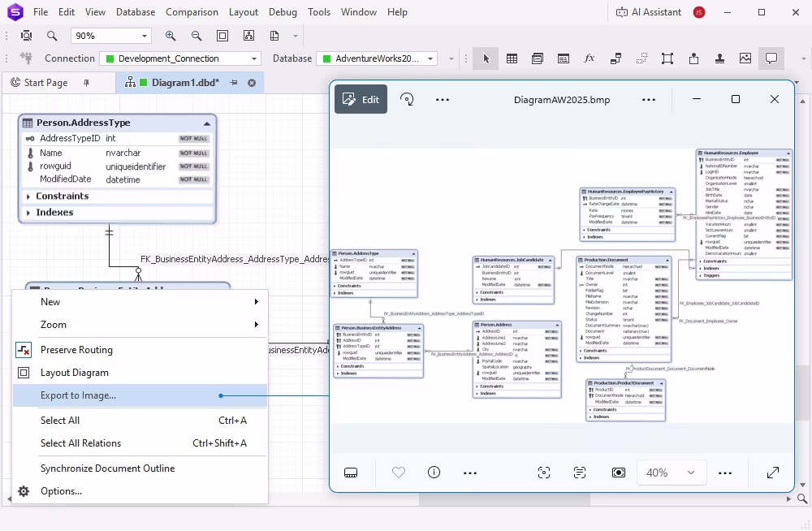Click the fullscreen expand arrows icon
This screenshot has height=531, width=812.
tap(773, 473)
